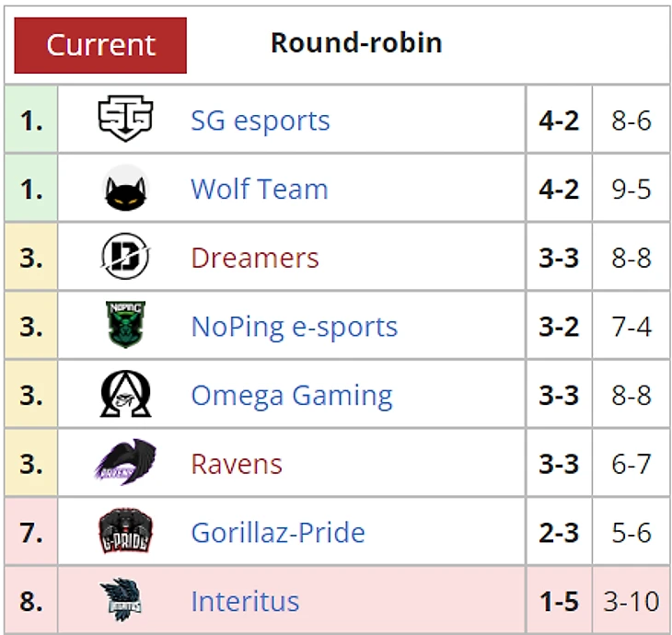The image size is (672, 635).
Task: Click the Gorillaz-Pride gorilla logo
Action: (125, 532)
